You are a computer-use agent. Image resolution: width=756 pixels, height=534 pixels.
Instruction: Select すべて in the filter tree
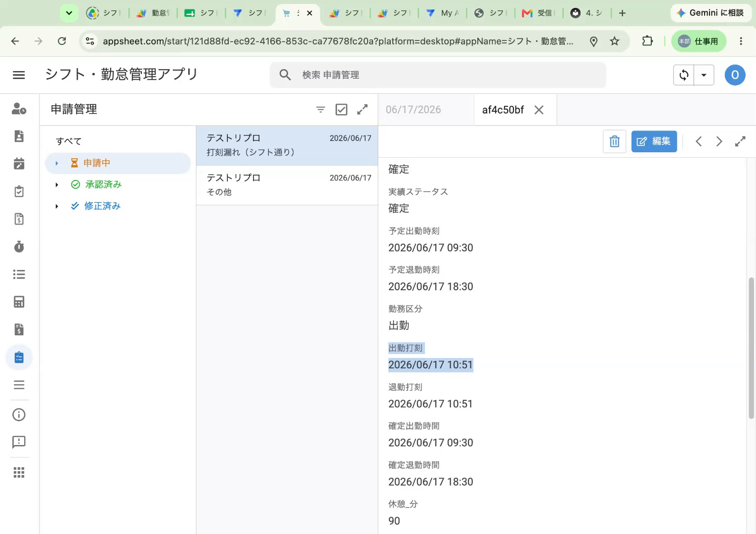[x=69, y=141]
